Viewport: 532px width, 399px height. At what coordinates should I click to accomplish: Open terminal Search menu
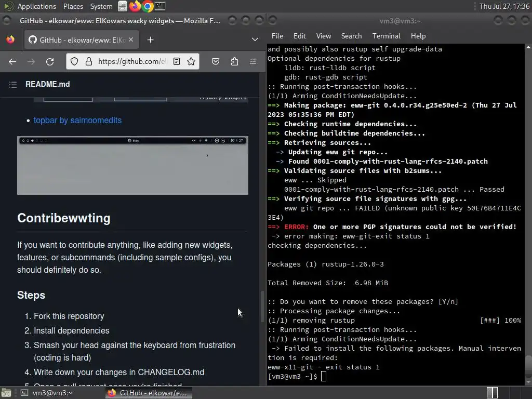352,36
